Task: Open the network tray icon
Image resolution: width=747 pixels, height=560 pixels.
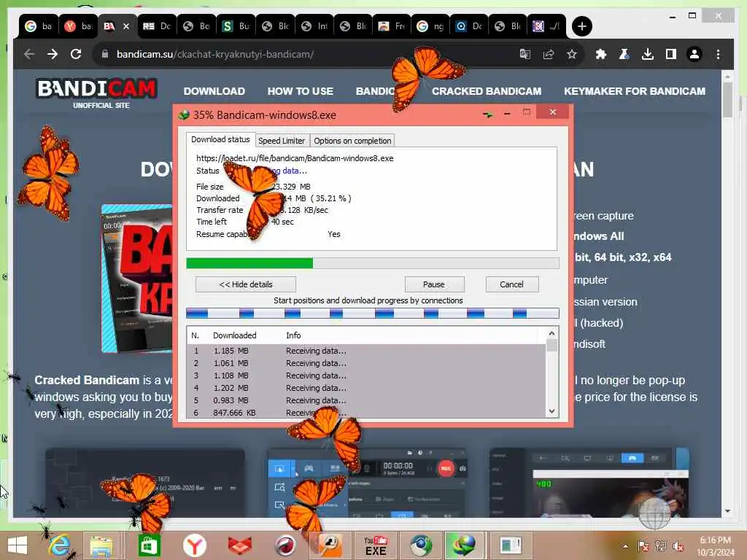Action: click(661, 546)
